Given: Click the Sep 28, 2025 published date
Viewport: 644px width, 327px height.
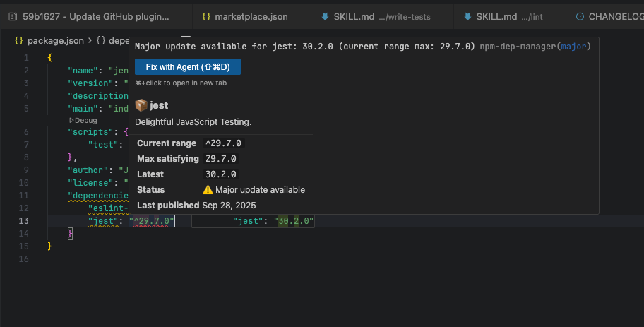Looking at the screenshot, I should [229, 206].
